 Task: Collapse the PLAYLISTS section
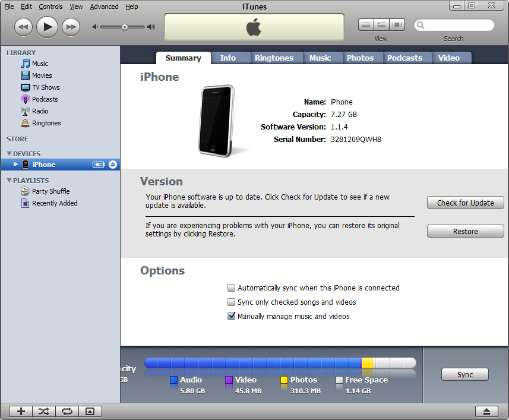pos(9,180)
